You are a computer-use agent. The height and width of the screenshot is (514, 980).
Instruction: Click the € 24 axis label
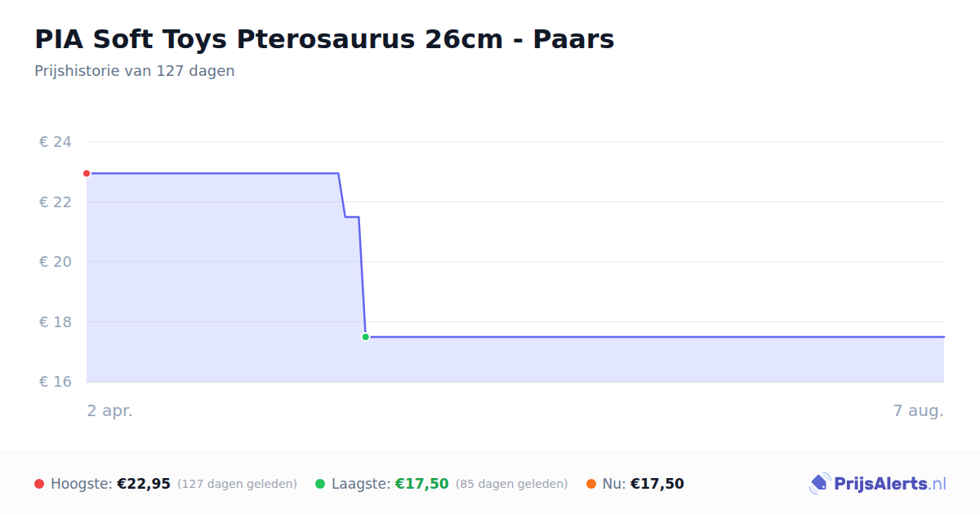click(x=56, y=142)
